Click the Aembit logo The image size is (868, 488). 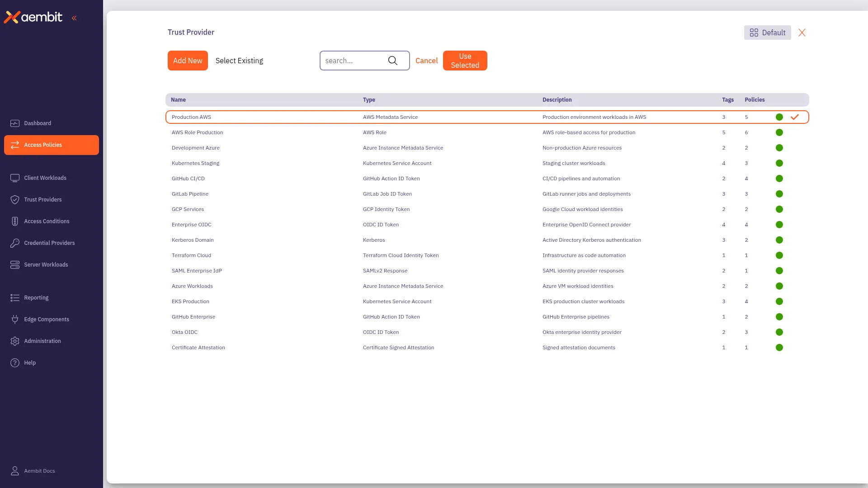pyautogui.click(x=33, y=17)
